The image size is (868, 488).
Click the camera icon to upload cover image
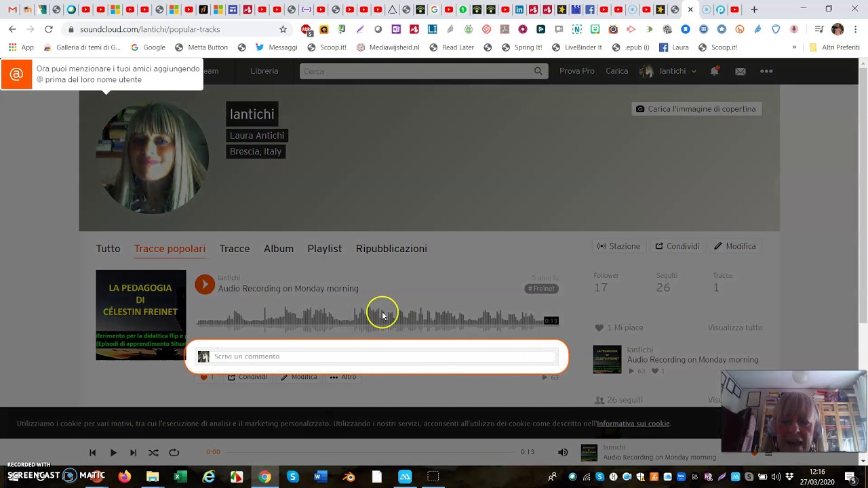640,108
